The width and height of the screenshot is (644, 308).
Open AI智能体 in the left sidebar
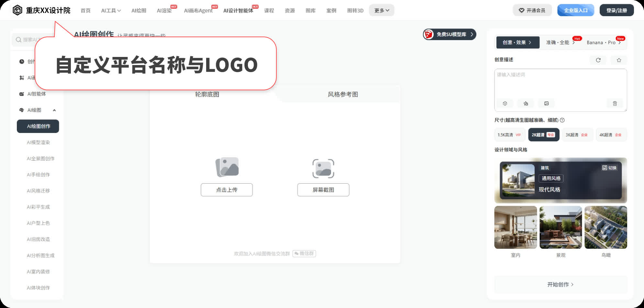tap(37, 94)
